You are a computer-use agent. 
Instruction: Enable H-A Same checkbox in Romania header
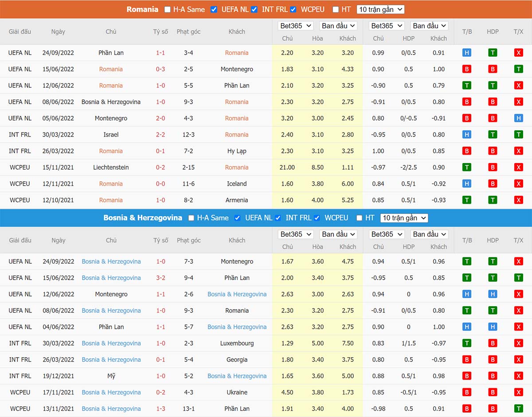tap(167, 9)
